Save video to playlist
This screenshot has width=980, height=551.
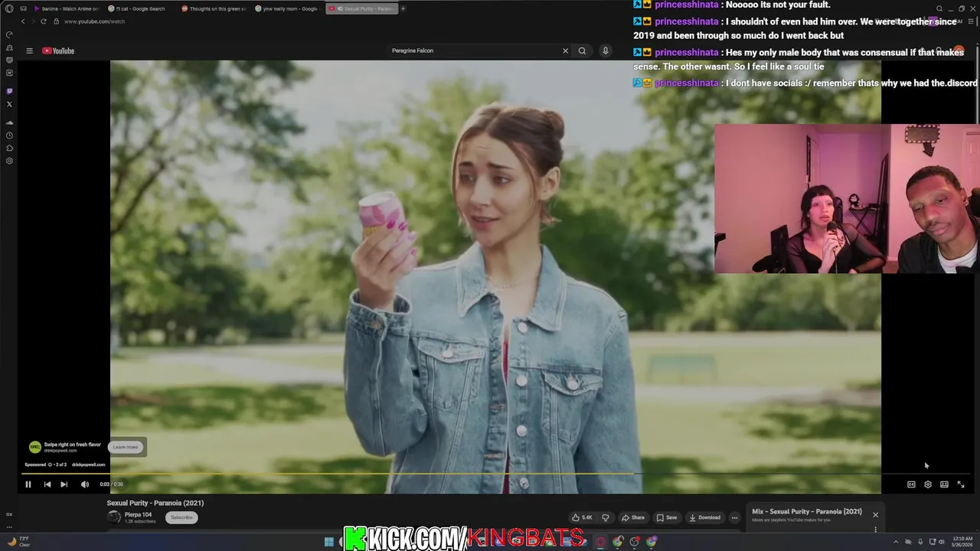click(667, 518)
